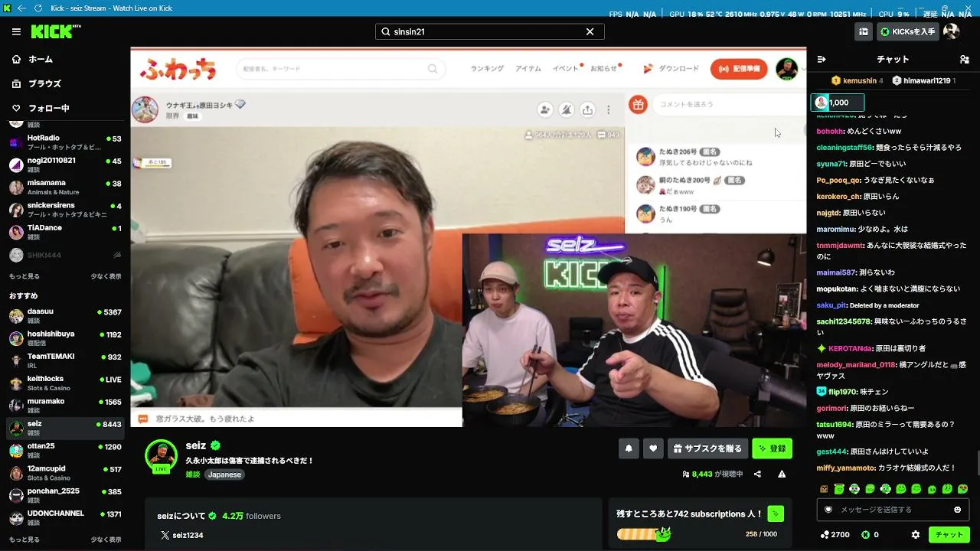
Task: Open the chat users list icon
Action: pyautogui.click(x=964, y=59)
